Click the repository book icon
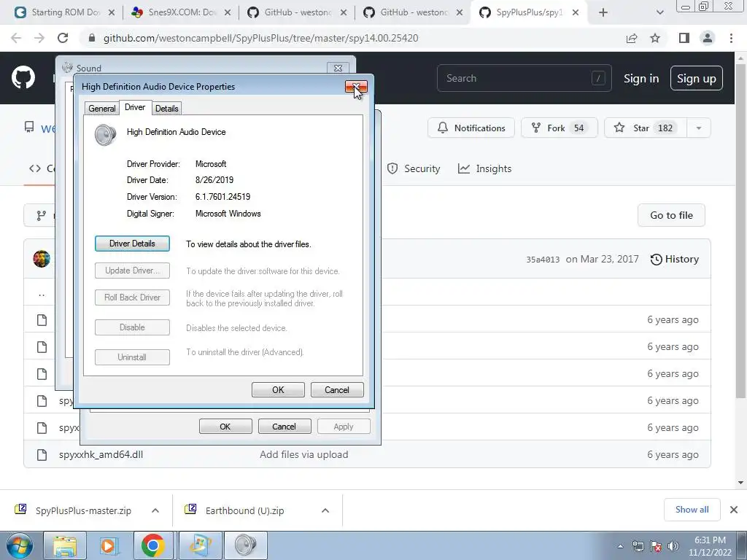747x560 pixels. (x=29, y=127)
